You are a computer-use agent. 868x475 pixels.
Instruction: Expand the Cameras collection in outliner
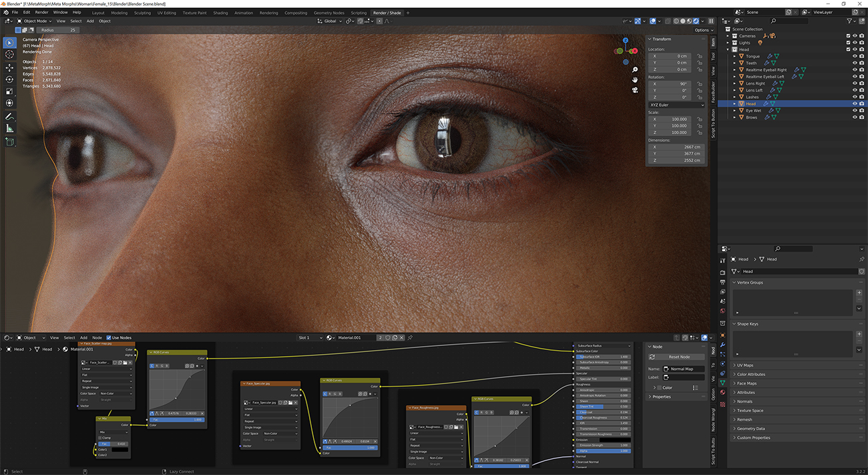pos(728,36)
